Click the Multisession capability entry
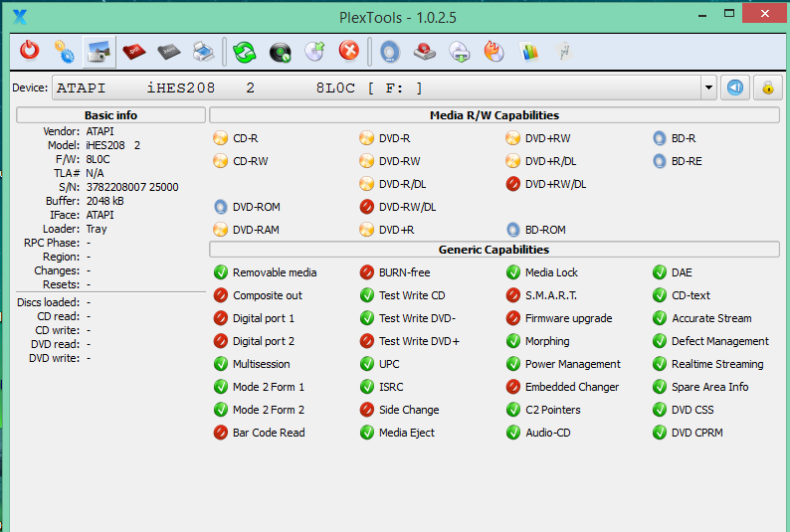 click(x=252, y=364)
